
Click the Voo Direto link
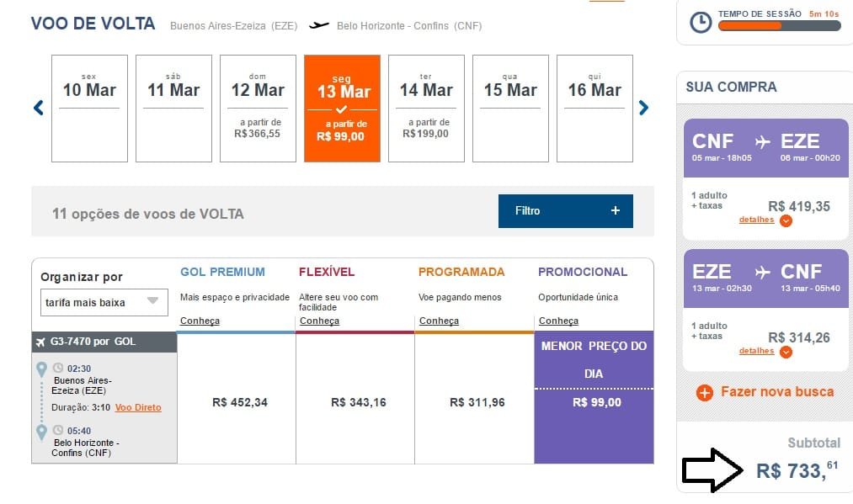[x=138, y=407]
